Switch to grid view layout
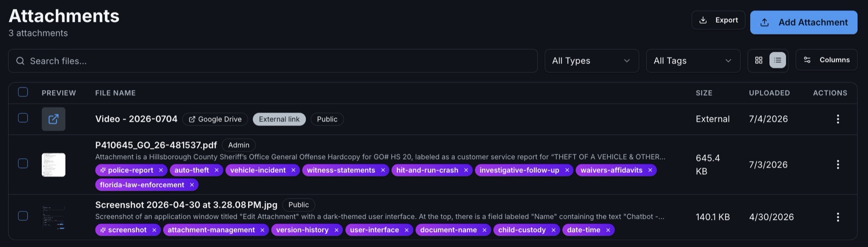 [x=759, y=60]
